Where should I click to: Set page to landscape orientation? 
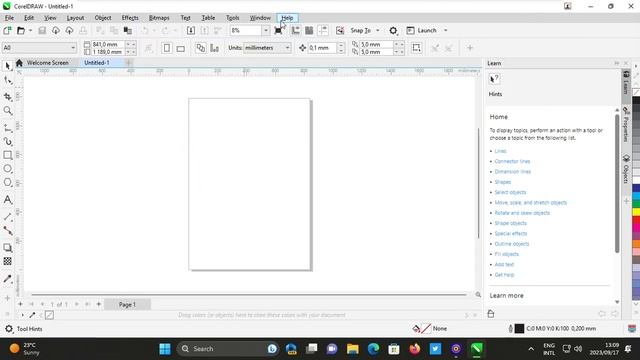(x=180, y=48)
